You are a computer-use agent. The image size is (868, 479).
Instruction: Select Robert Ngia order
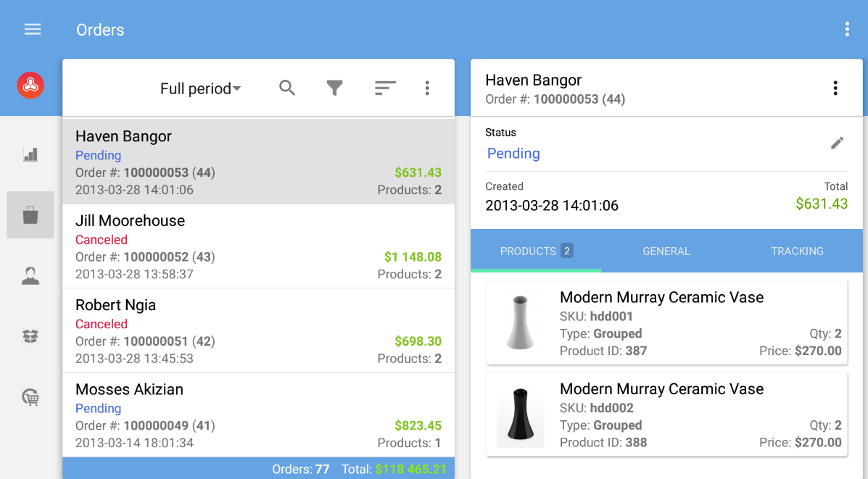(259, 330)
